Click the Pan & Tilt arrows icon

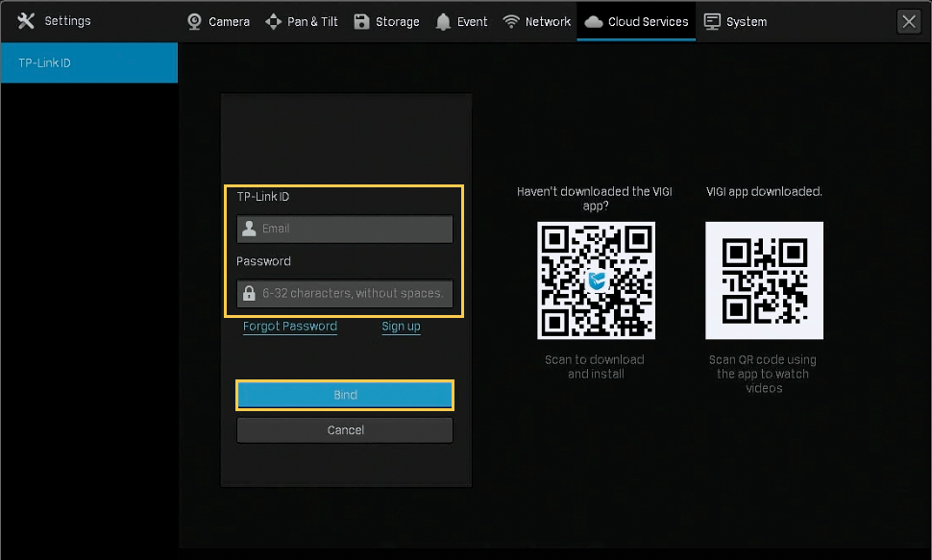(274, 21)
